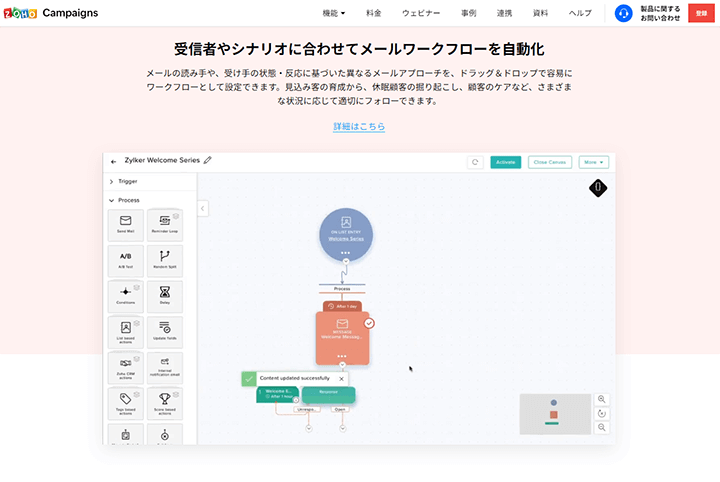The width and height of the screenshot is (720, 482).
Task: Select the Send Mail process block
Action: (x=125, y=225)
